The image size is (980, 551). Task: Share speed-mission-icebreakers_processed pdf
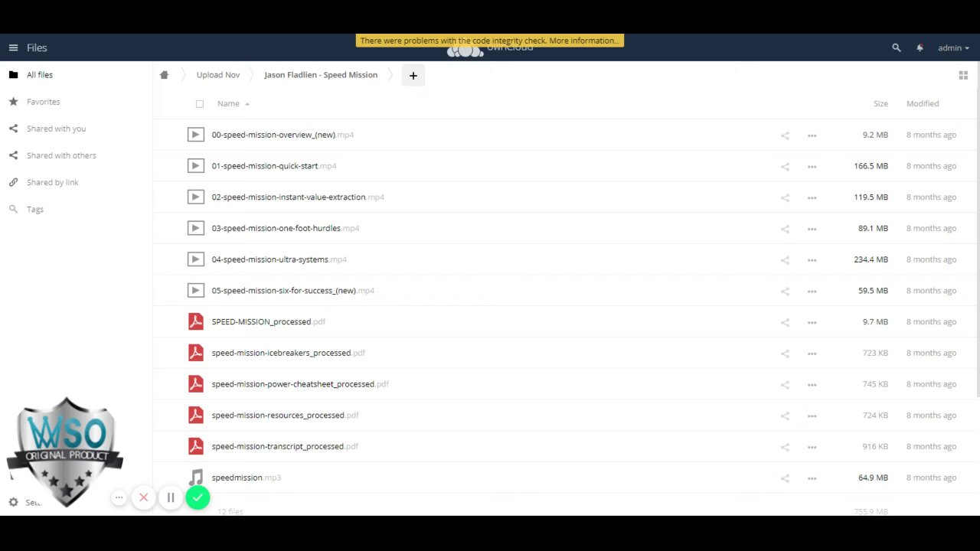pos(785,354)
